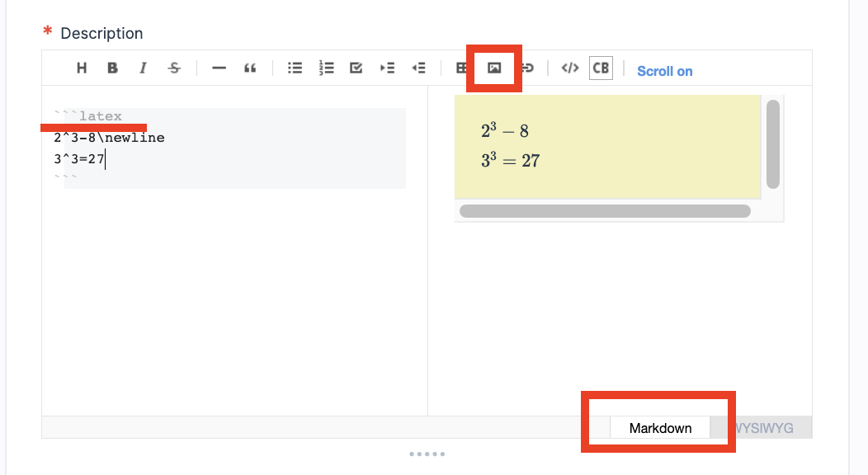868x475 pixels.
Task: Click the vertical scrollbar in preview
Action: pos(773,144)
